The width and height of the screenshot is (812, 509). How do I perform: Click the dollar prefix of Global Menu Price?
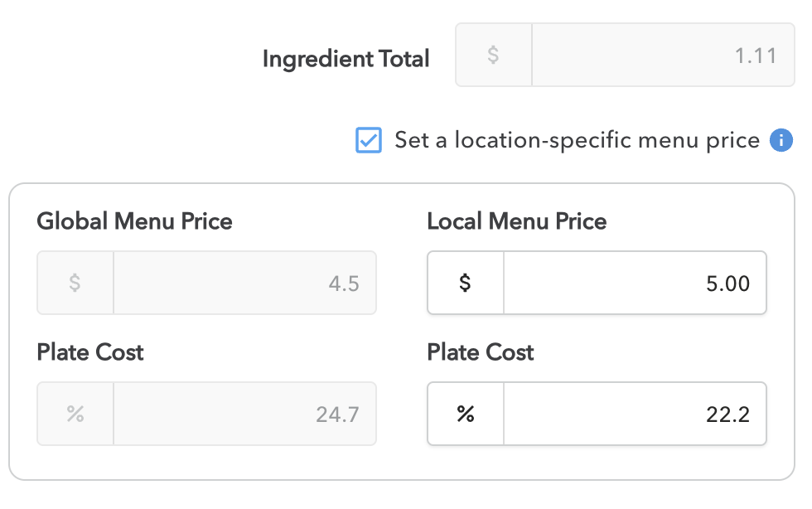75,284
